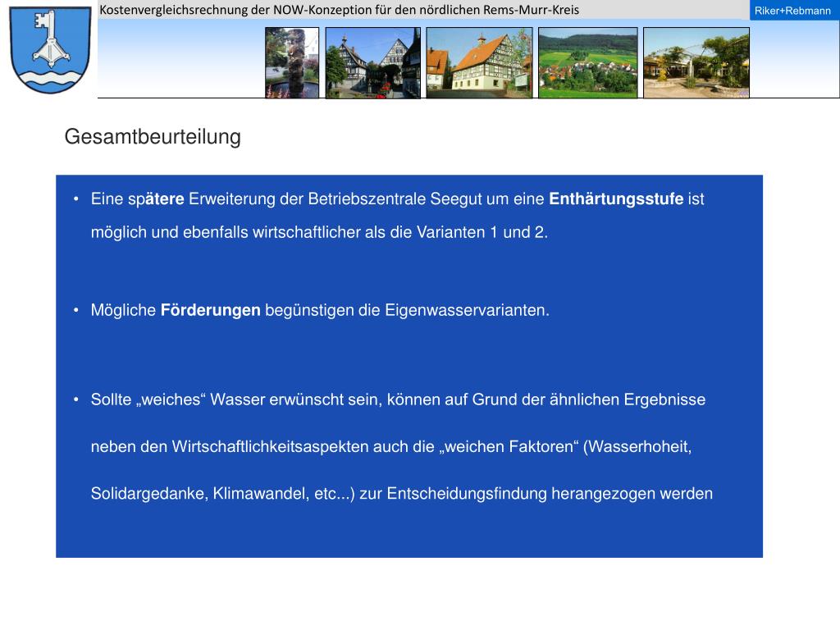Select the orange-roofed town hall photo
This screenshot has height=630, width=840.
tap(479, 62)
